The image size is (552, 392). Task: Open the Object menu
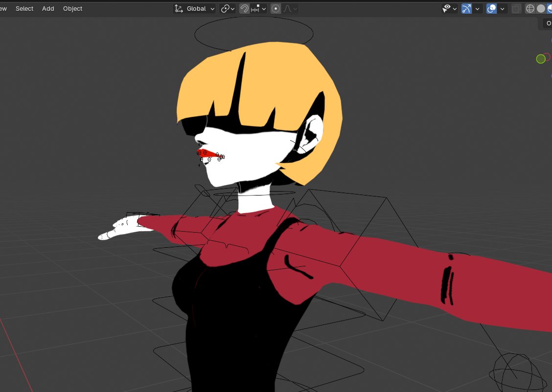72,8
